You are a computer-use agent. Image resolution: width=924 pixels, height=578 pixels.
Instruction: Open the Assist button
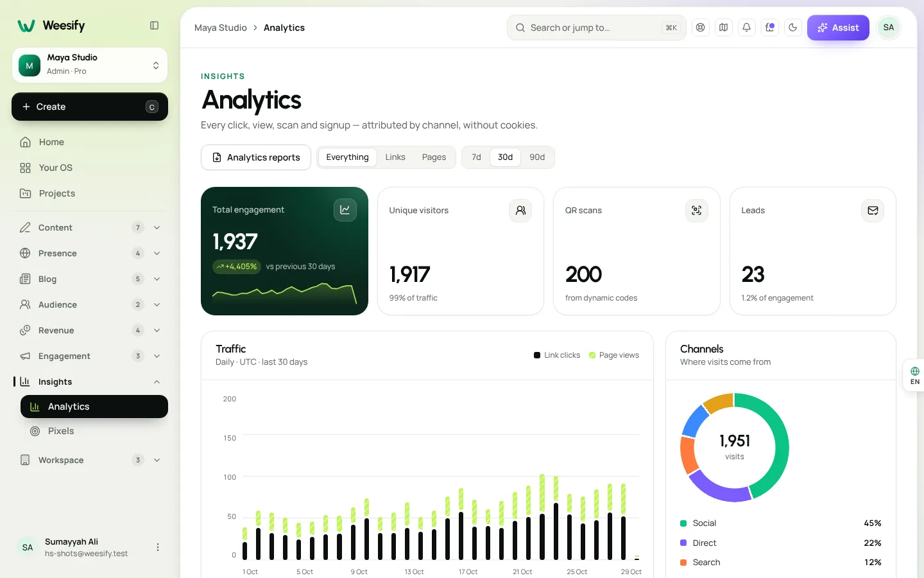(838, 28)
